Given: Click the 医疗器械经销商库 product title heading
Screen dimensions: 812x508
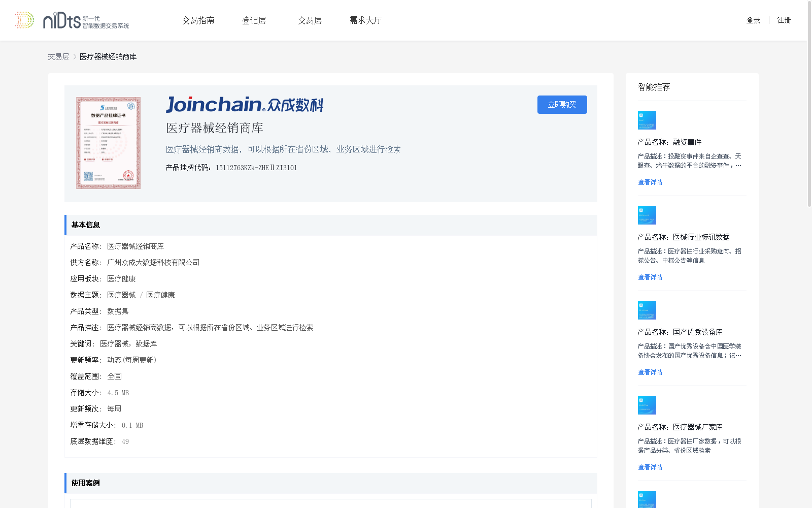Looking at the screenshot, I should coord(215,128).
